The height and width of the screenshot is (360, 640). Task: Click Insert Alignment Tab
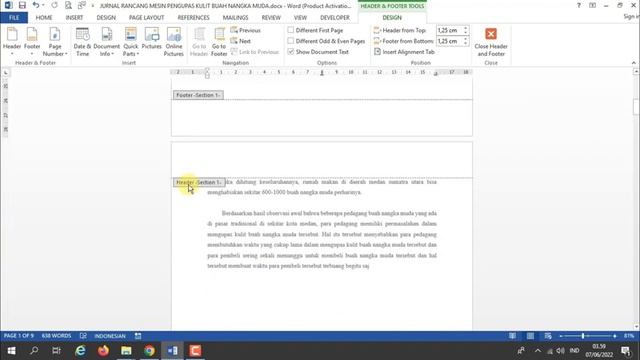pyautogui.click(x=404, y=52)
